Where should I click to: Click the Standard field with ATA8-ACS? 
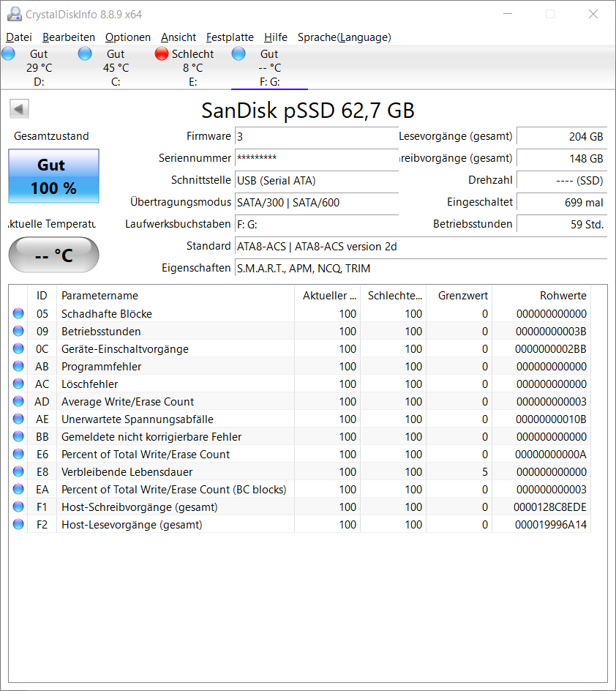click(x=421, y=247)
